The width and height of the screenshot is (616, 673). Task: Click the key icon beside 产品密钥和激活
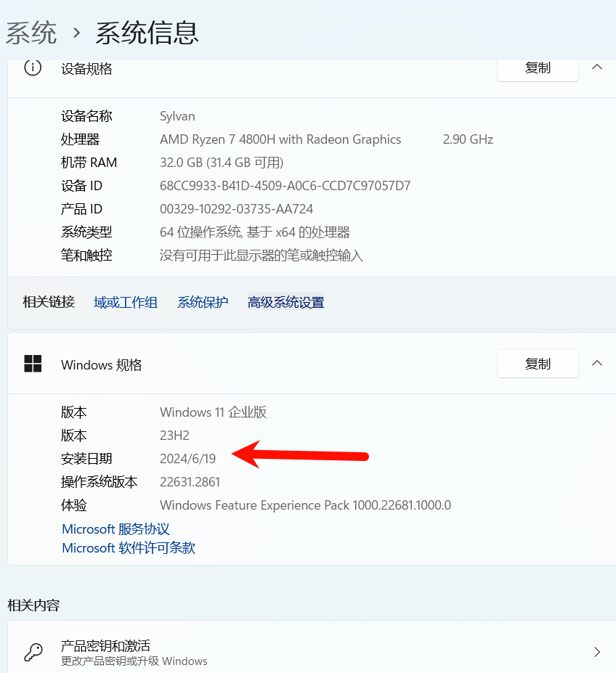[x=33, y=653]
